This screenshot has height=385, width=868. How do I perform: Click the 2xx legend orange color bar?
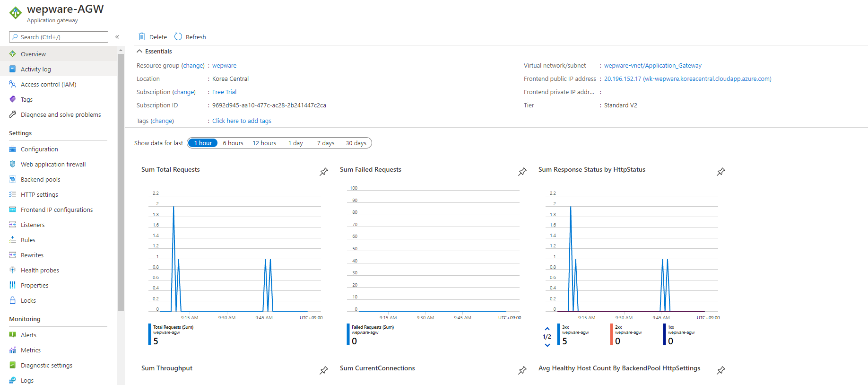[611, 334]
